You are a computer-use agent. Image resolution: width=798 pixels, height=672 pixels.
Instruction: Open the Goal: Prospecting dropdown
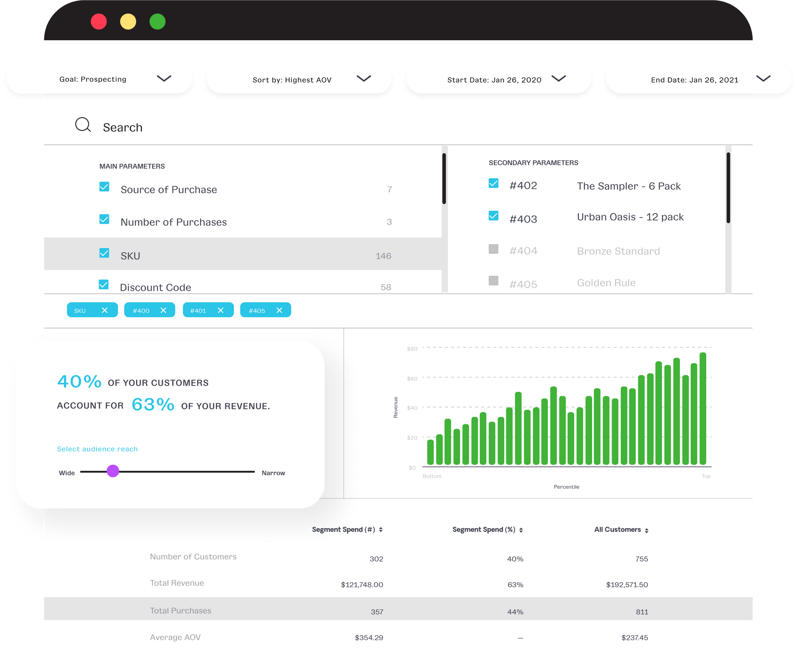click(x=164, y=78)
